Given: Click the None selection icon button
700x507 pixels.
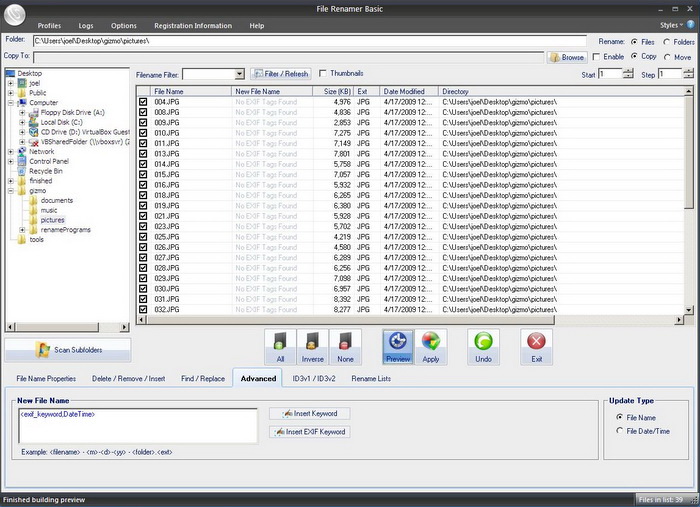Looking at the screenshot, I should tap(345, 347).
